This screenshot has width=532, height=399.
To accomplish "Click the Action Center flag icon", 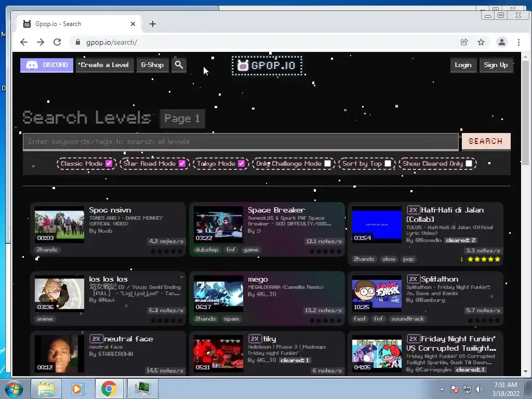I will (x=455, y=389).
